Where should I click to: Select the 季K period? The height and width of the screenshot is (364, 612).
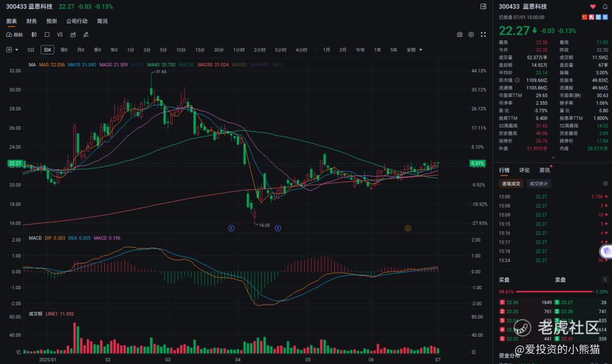(x=97, y=50)
